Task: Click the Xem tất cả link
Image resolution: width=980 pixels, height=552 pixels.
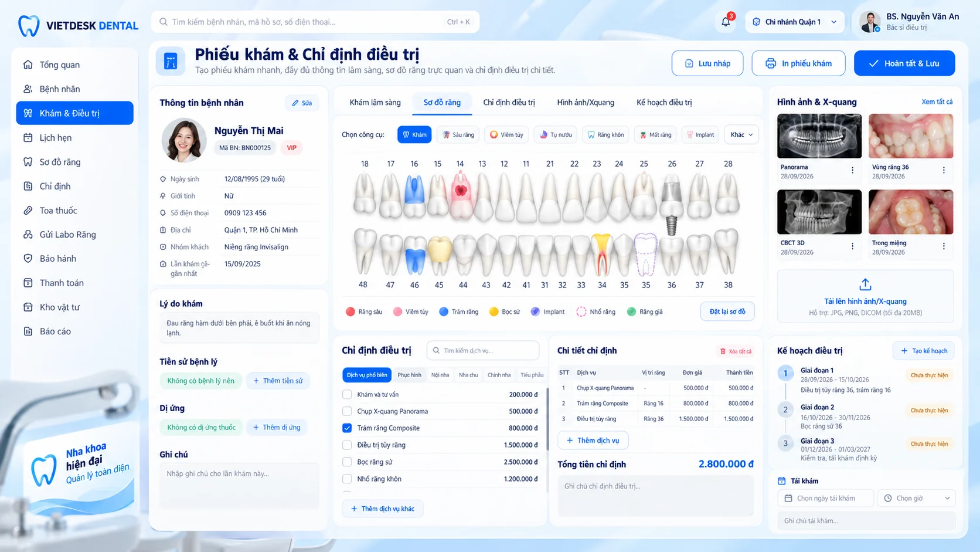Action: (x=937, y=102)
